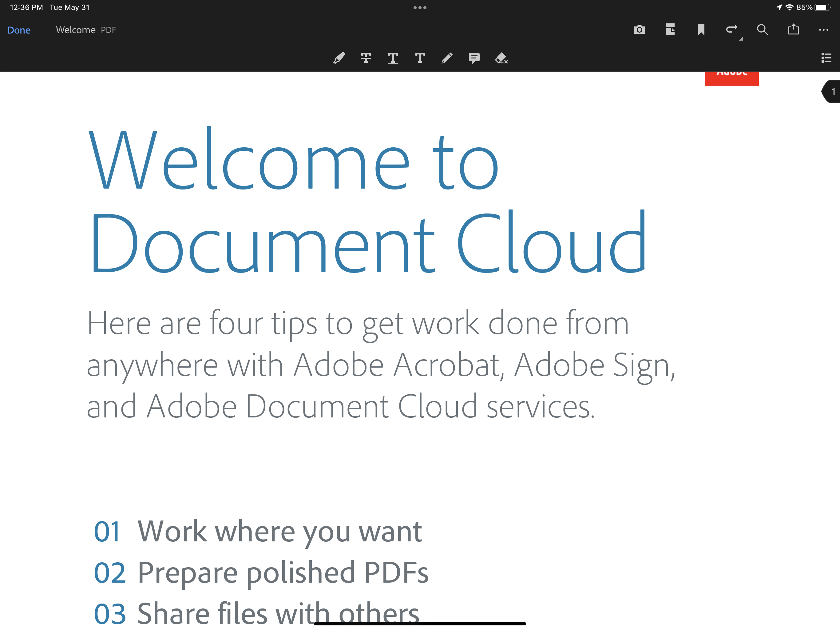840x630 pixels.
Task: Search within the document
Action: (762, 30)
